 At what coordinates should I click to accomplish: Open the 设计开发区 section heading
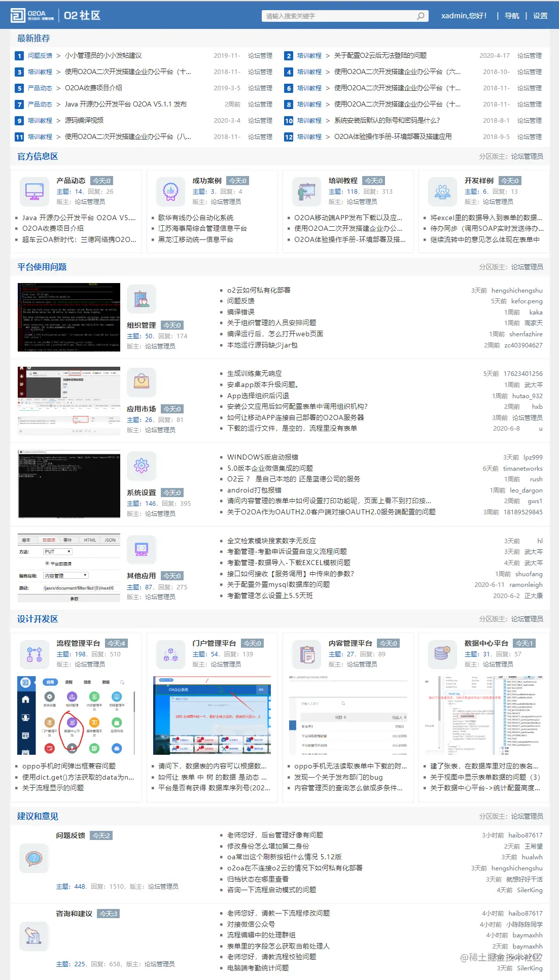(x=38, y=619)
